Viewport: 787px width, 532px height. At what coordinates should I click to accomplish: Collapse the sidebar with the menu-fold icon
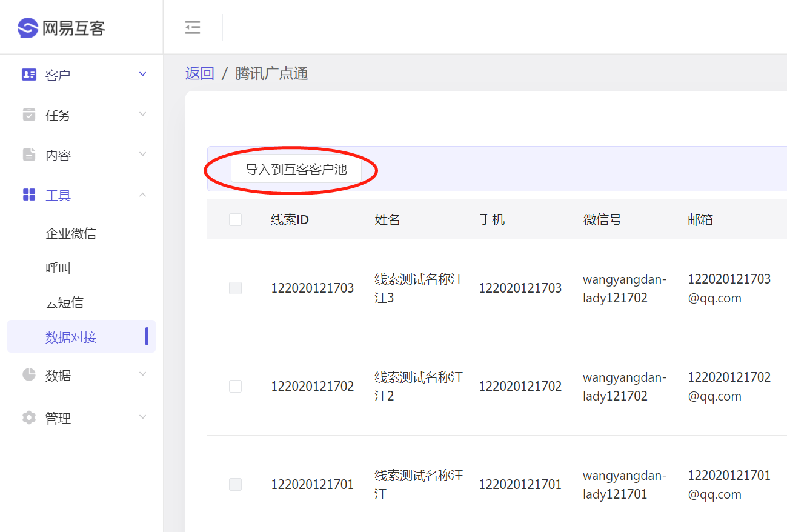pyautogui.click(x=193, y=27)
